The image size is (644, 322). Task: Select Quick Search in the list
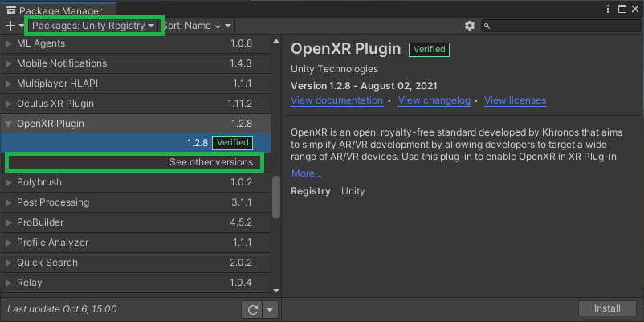pyautogui.click(x=136, y=263)
